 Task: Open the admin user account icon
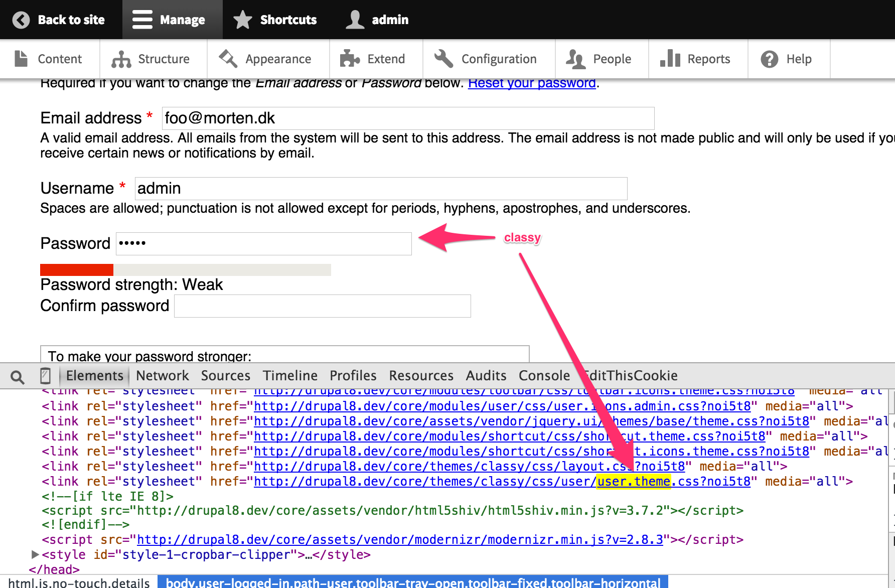355,20
